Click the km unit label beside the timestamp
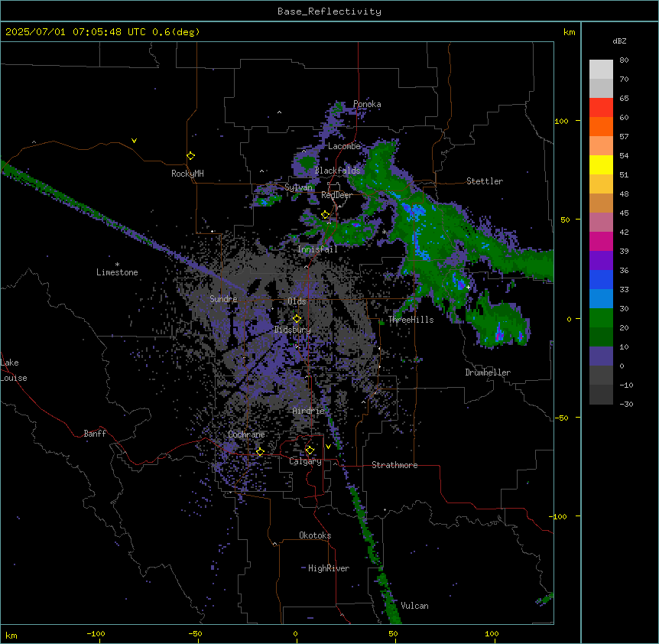 (x=570, y=32)
